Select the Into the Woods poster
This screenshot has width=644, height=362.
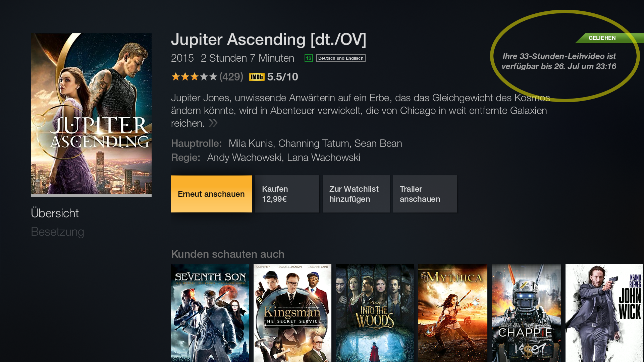[375, 313]
